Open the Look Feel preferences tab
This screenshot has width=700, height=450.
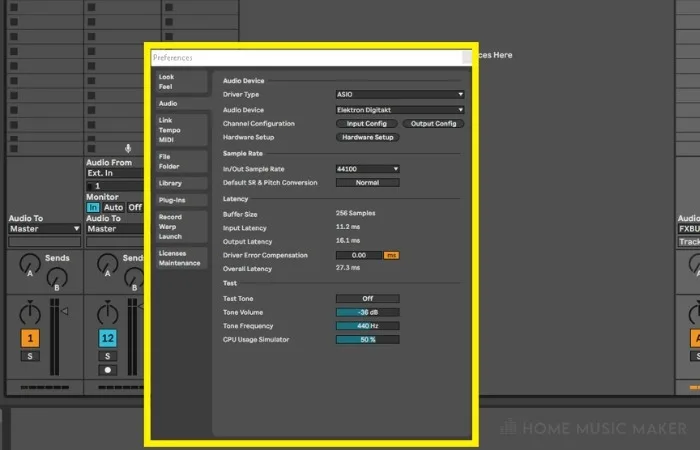[x=182, y=82]
